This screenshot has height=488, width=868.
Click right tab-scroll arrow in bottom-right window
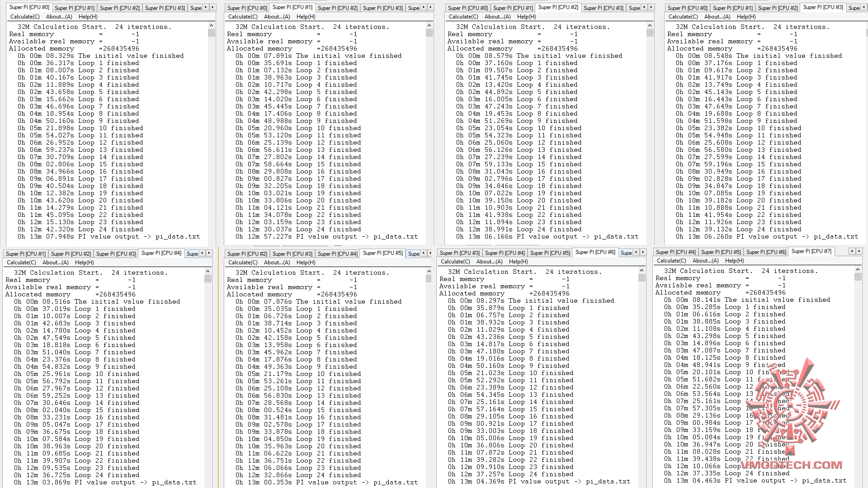pos(859,251)
